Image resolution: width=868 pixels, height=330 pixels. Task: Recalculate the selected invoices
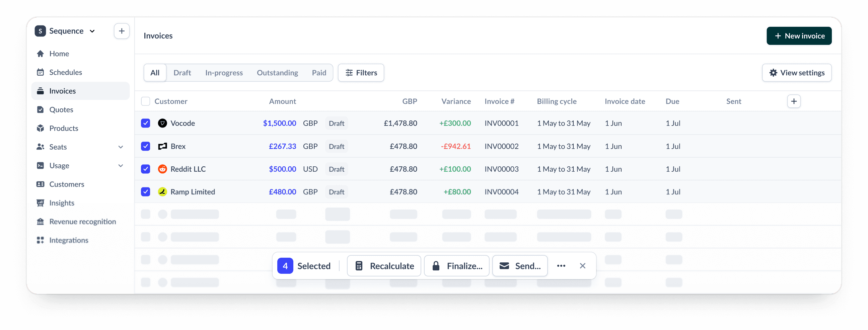click(x=384, y=266)
